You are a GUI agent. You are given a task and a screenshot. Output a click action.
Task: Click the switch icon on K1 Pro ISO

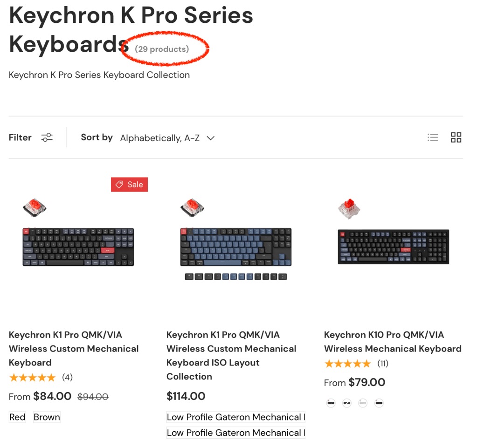192,207
